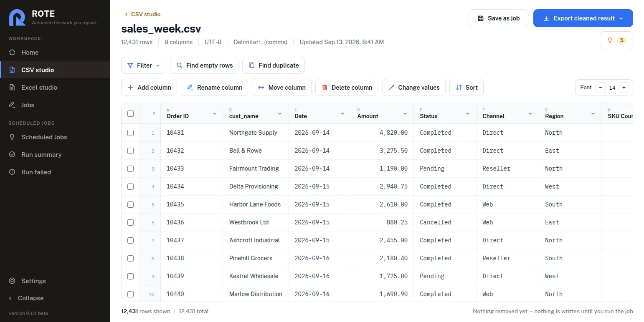Click the Delta Provisioning cell
644x322 pixels.
[x=256, y=186]
